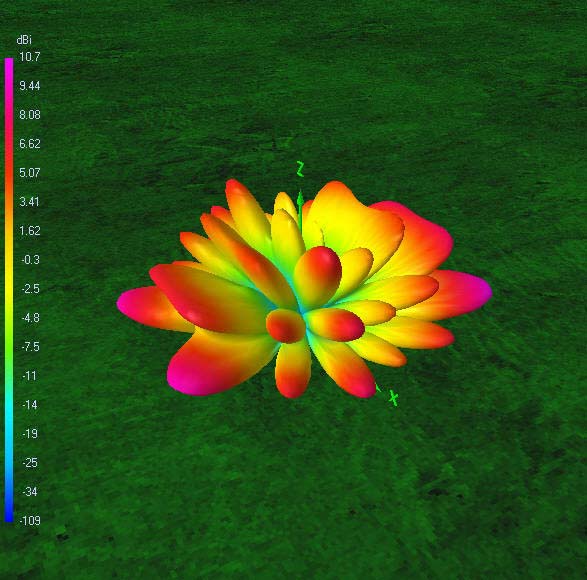The height and width of the screenshot is (580, 587).
Task: Select the far-right magenta lobe tip
Action: [481, 291]
